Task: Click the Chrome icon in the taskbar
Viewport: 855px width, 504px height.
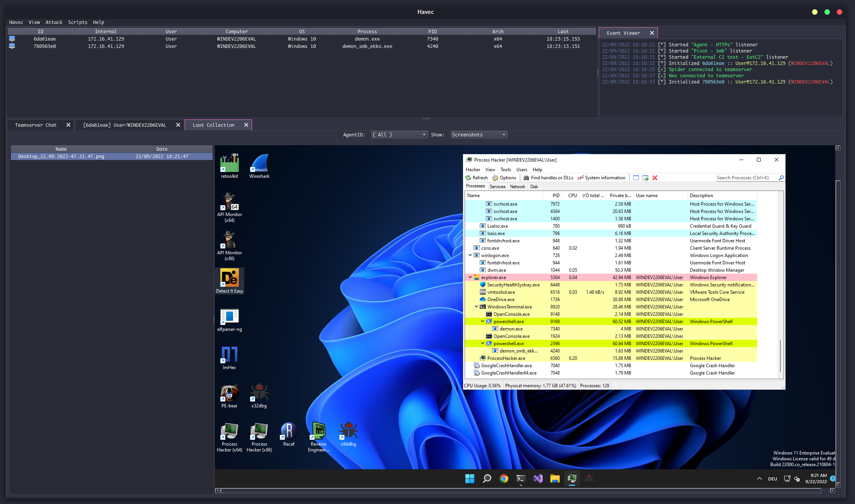Action: coord(504,478)
